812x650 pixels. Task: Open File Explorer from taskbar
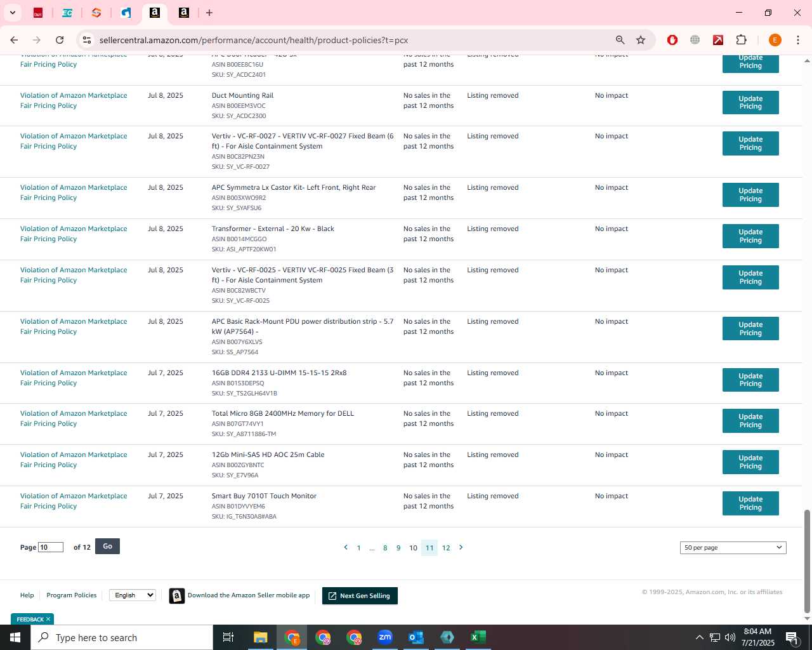(x=261, y=637)
